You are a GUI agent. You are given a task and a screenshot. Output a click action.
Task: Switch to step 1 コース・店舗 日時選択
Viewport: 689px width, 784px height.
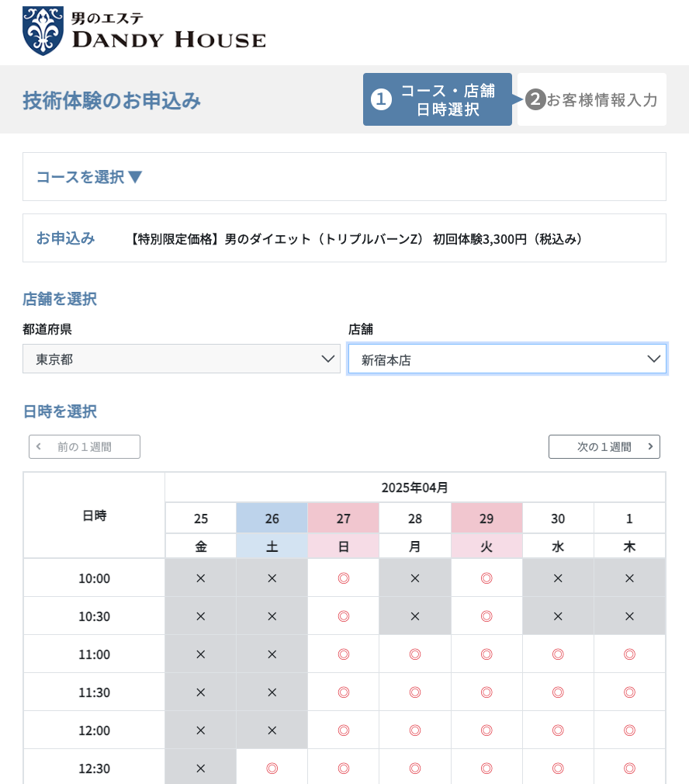(x=437, y=99)
